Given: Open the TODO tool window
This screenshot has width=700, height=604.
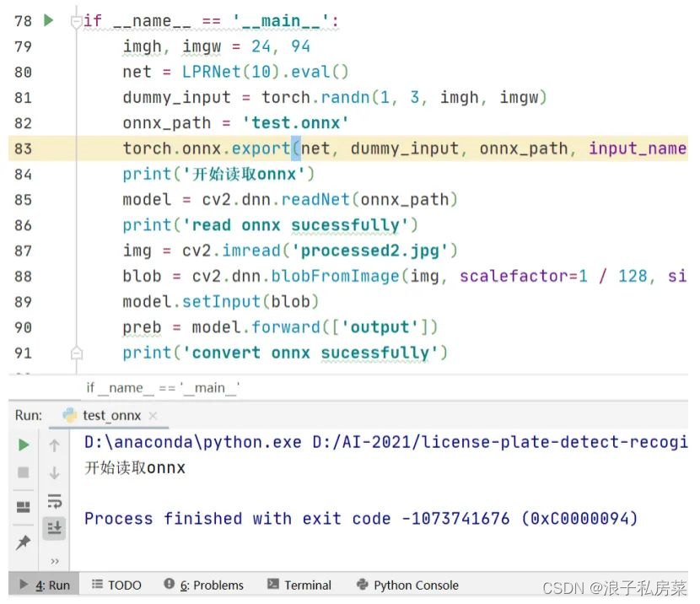Looking at the screenshot, I should (x=116, y=585).
